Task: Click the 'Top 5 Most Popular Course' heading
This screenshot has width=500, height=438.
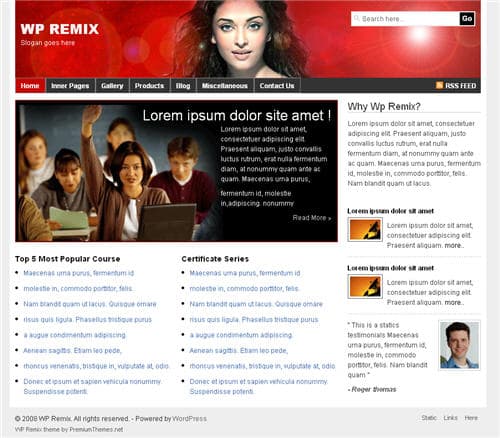Action: [67, 259]
